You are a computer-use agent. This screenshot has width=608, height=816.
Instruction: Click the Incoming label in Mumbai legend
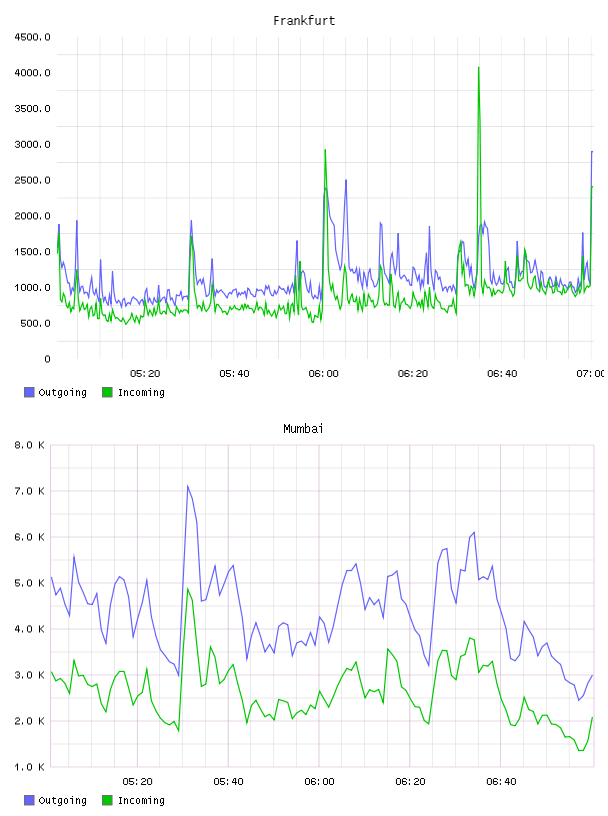tap(141, 801)
